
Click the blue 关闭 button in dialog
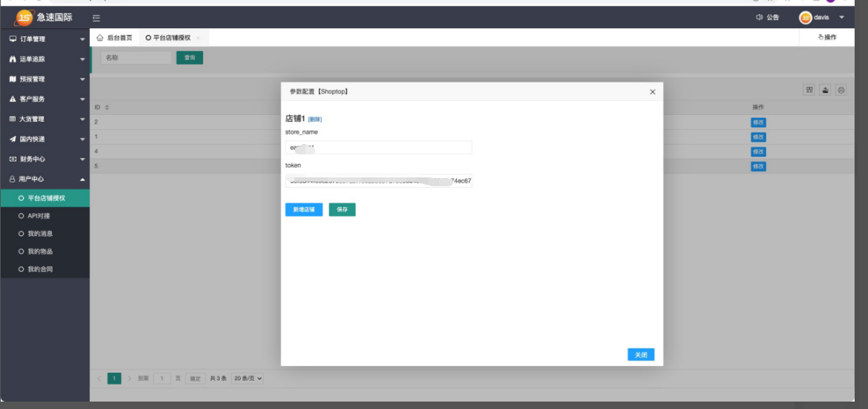coord(641,355)
